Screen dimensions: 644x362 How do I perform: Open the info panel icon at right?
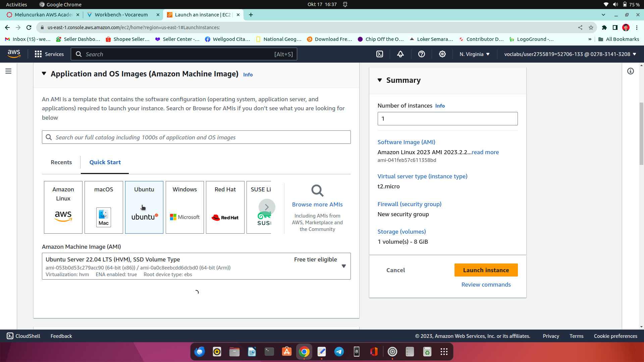click(631, 71)
